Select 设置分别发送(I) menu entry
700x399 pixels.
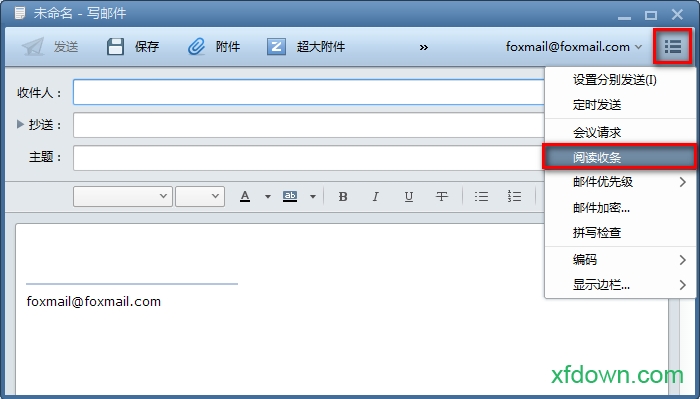[620, 80]
